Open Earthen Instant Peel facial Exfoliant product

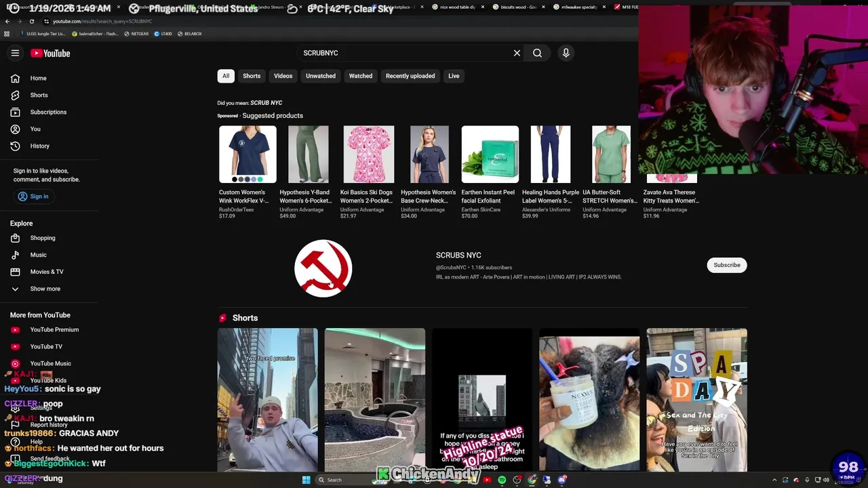pos(490,172)
